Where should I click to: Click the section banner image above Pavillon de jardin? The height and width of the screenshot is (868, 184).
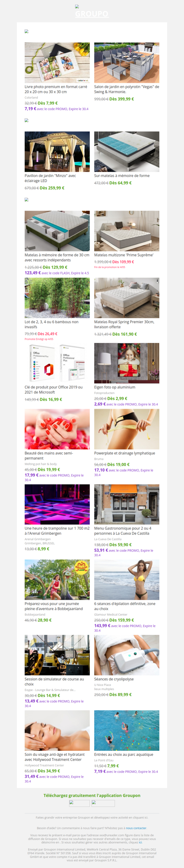point(27,120)
